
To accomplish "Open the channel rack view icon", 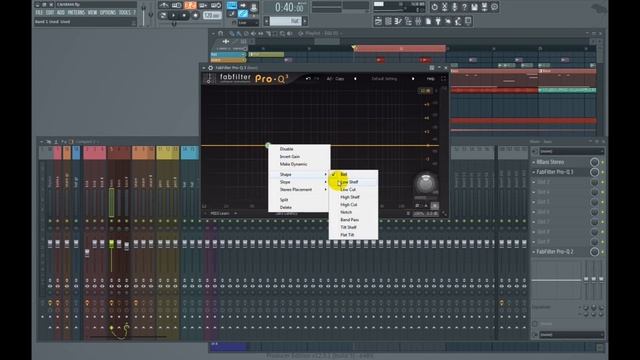I will pos(389,21).
